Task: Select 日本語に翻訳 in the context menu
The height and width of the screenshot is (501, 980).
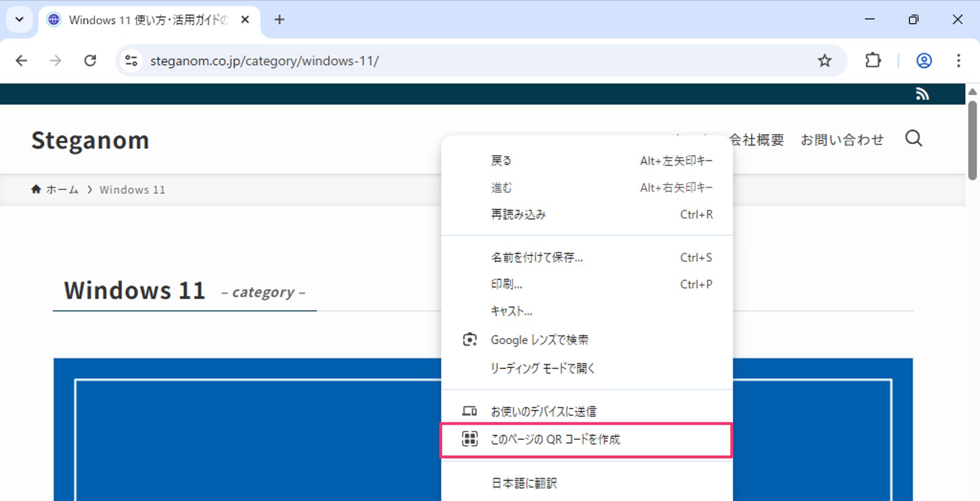Action: coord(523,483)
